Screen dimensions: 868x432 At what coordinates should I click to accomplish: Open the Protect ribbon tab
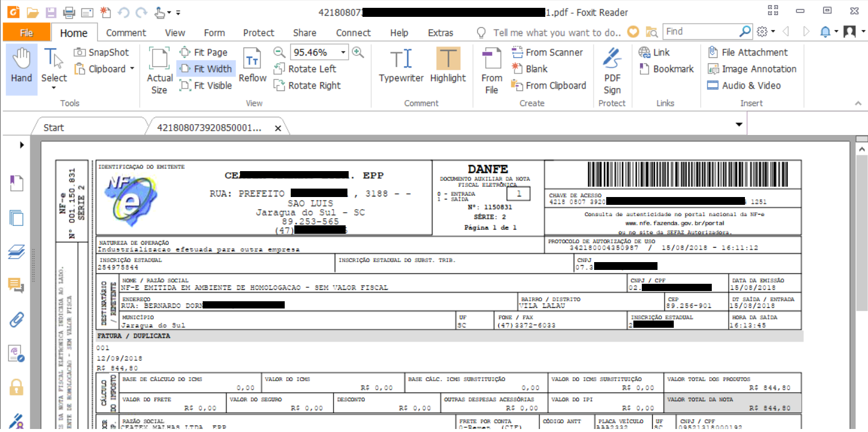[258, 33]
